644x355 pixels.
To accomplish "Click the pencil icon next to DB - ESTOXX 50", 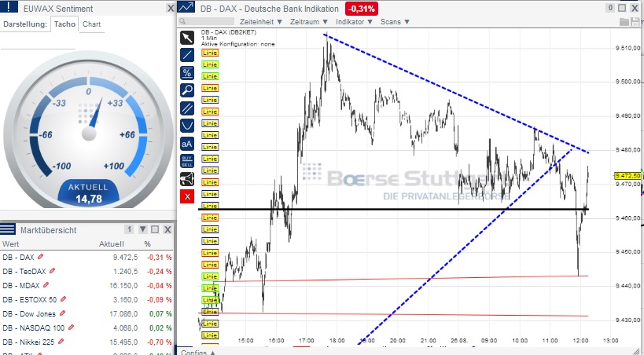I will point(63,299).
